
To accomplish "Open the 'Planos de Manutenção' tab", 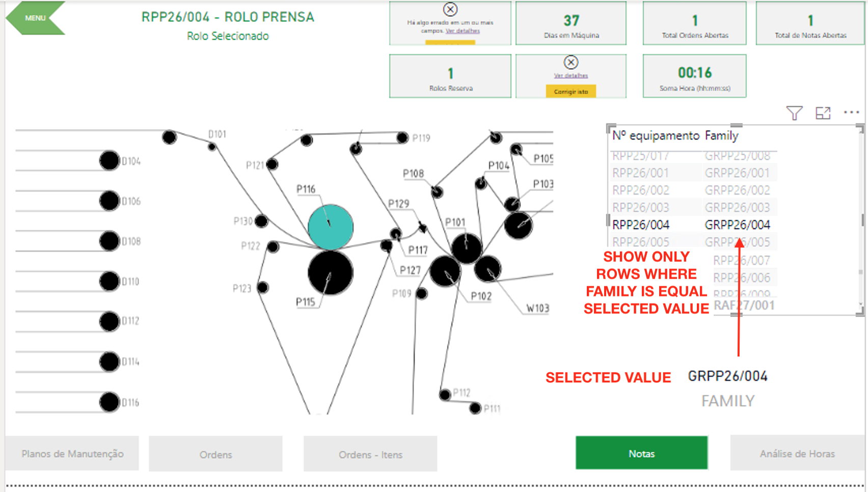I will coord(72,453).
